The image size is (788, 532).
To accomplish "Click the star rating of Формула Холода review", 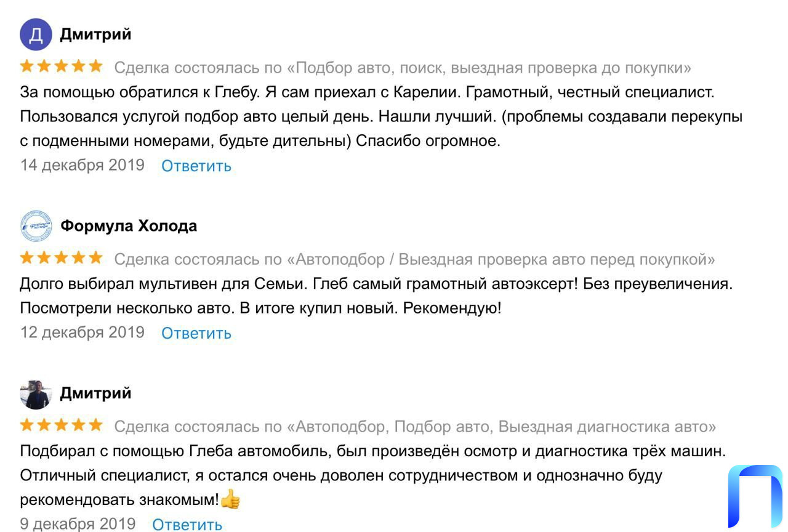I will click(x=61, y=259).
